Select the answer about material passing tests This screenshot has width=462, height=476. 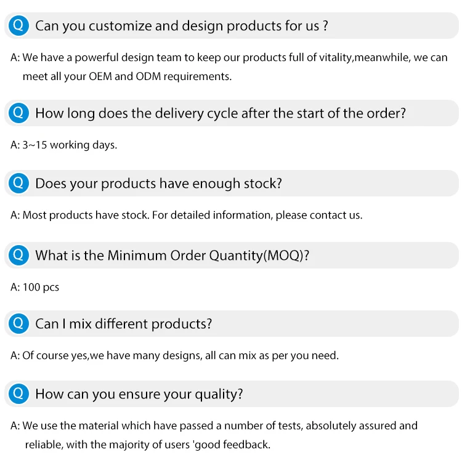pyautogui.click(x=214, y=435)
